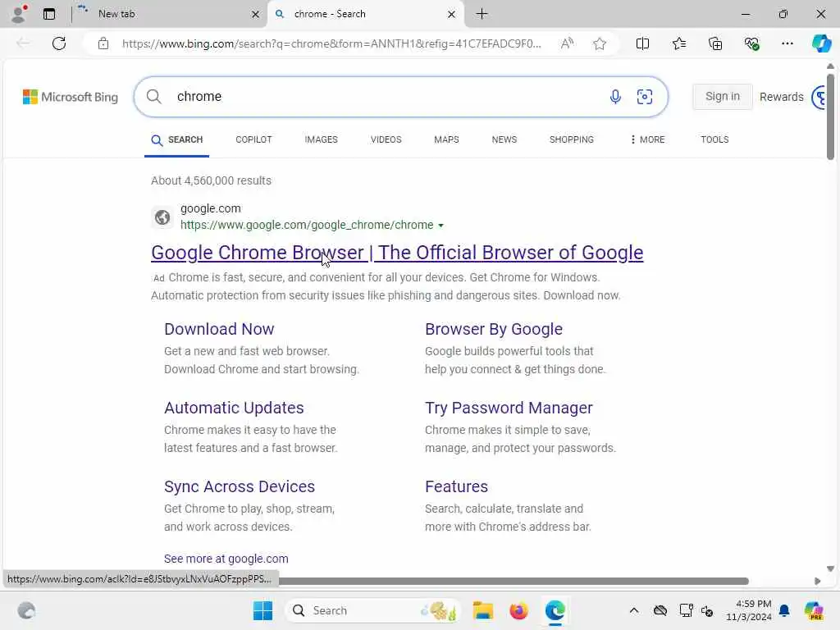This screenshot has height=630, width=840.
Task: Switch to the SHOPPING tab
Action: [571, 139]
